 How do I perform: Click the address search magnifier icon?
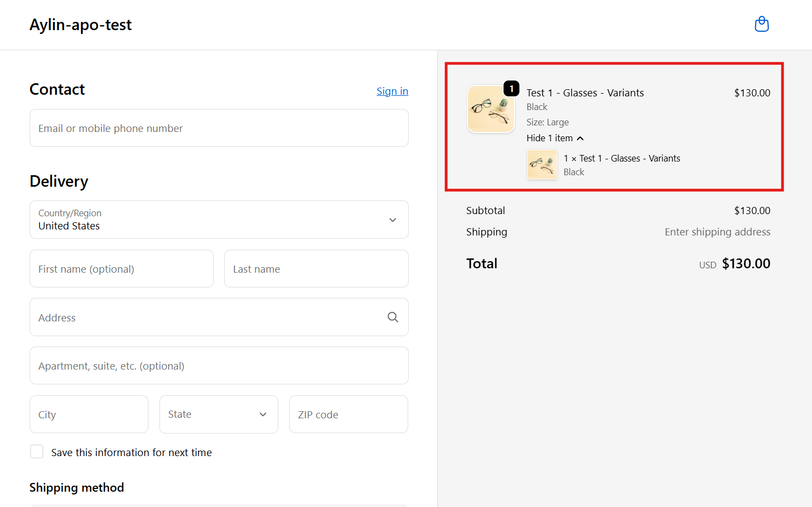coord(393,317)
